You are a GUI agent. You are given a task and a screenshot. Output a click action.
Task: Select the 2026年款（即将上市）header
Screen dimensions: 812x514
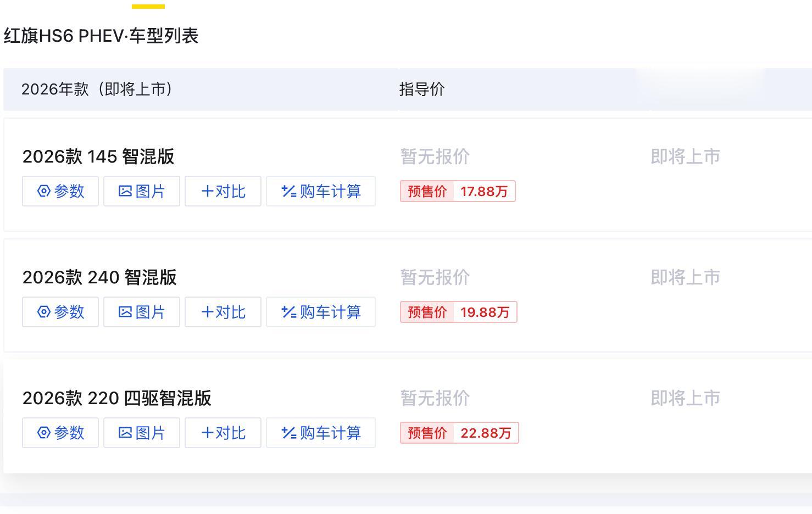[x=97, y=89]
